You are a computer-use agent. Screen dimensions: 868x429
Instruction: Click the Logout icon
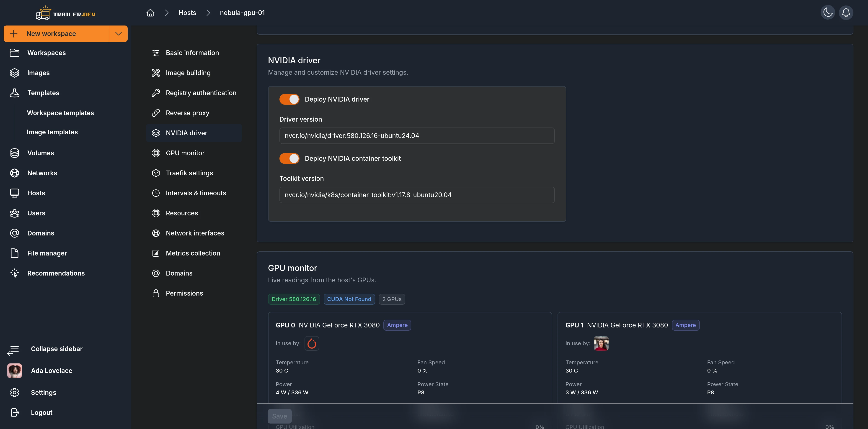(15, 413)
